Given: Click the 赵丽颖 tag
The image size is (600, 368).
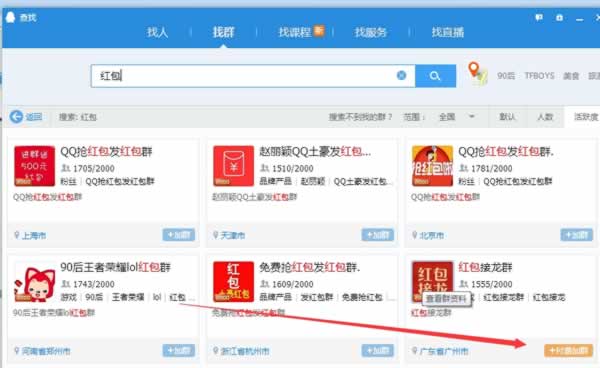Looking at the screenshot, I should click(313, 181).
